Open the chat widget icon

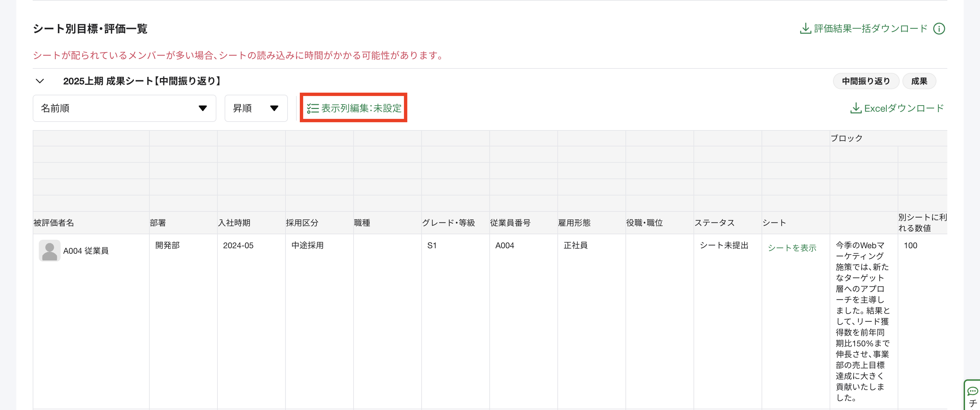click(x=973, y=391)
